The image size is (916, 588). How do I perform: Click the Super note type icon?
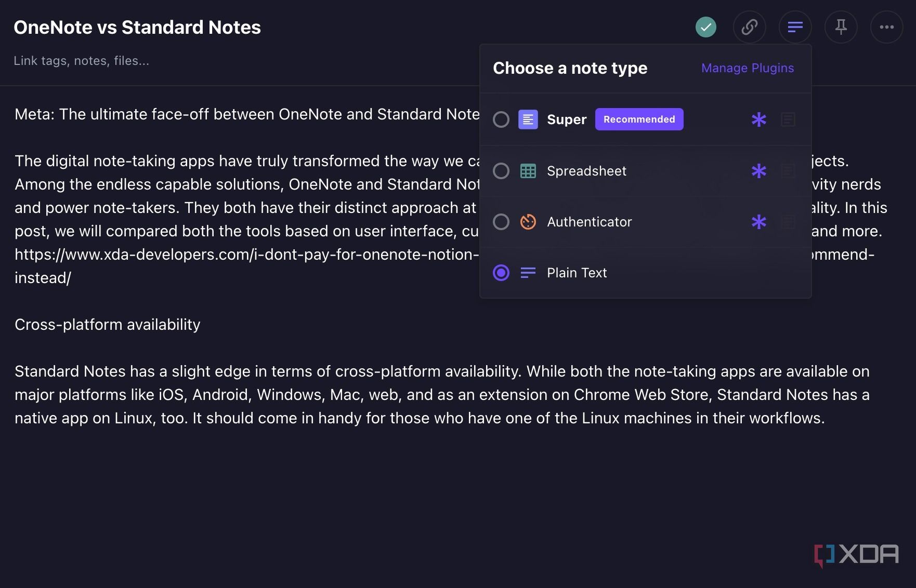click(x=528, y=119)
